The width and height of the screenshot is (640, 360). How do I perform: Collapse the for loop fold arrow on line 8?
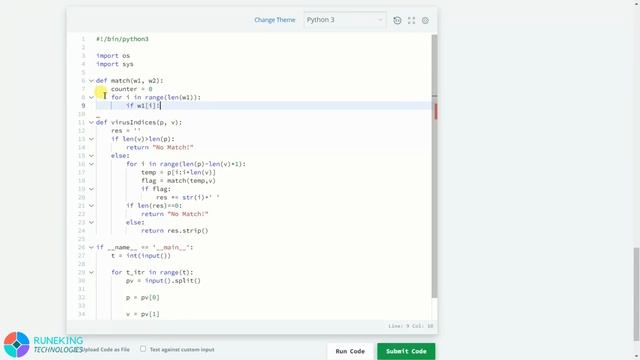pos(91,97)
